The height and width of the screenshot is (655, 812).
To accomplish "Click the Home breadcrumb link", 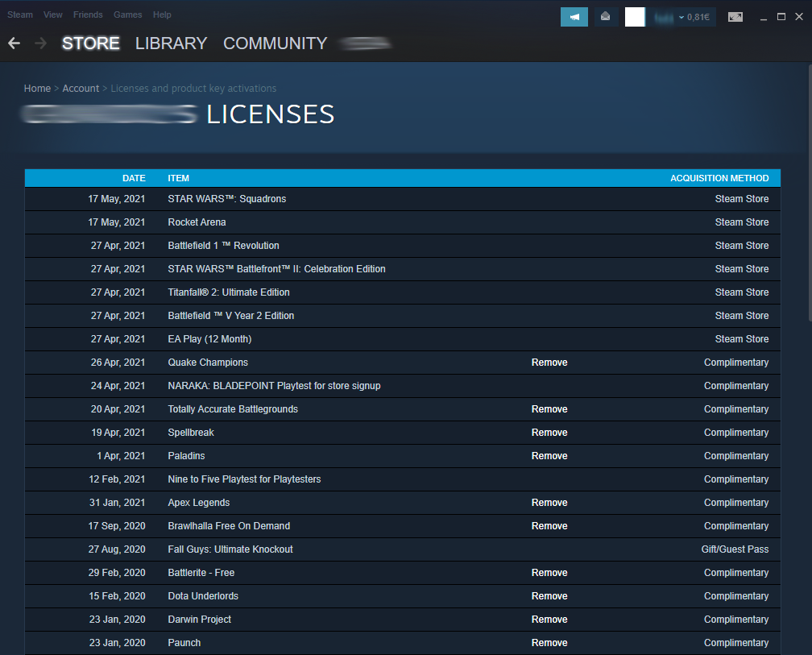I will 37,89.
